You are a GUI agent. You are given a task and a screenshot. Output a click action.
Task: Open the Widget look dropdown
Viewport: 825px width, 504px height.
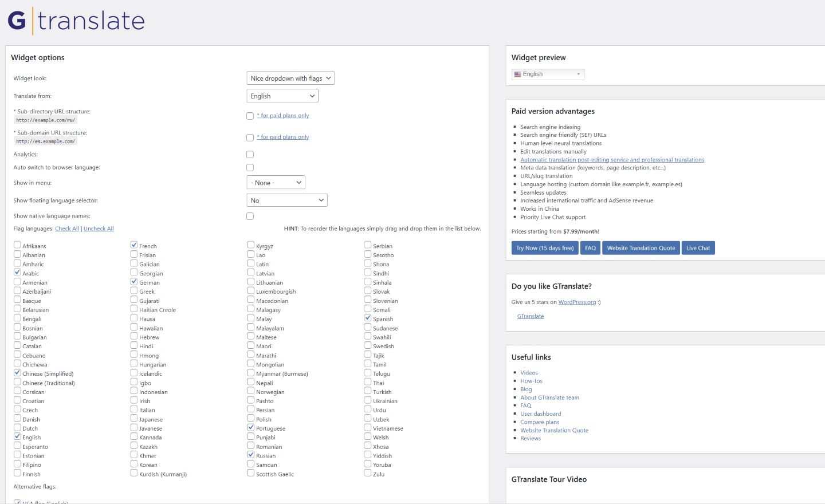point(290,78)
